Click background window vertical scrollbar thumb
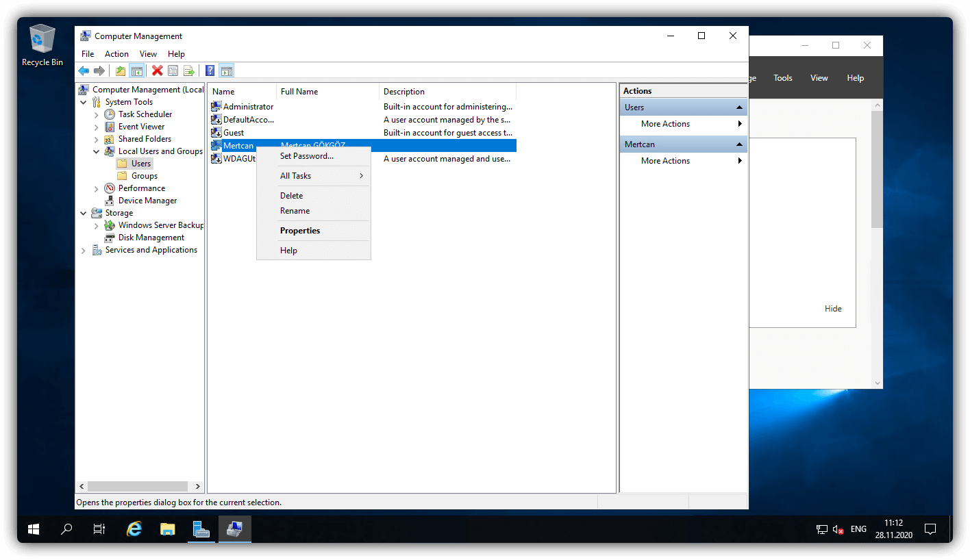Viewport: 970px width, 560px height. point(877,168)
